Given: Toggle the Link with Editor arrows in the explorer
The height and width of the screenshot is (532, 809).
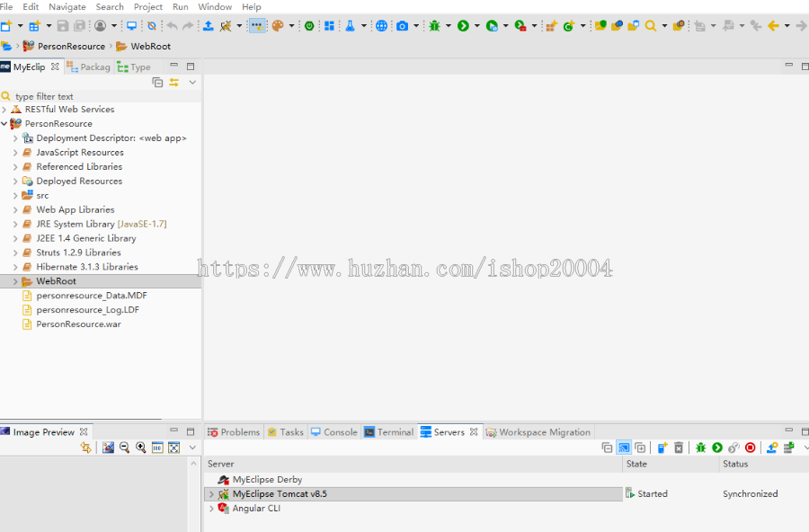Looking at the screenshot, I should pyautogui.click(x=174, y=83).
